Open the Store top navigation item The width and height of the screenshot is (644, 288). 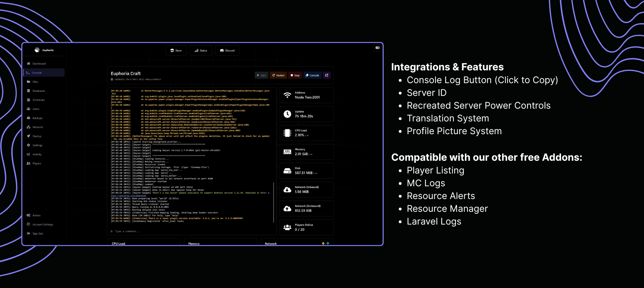(x=176, y=50)
